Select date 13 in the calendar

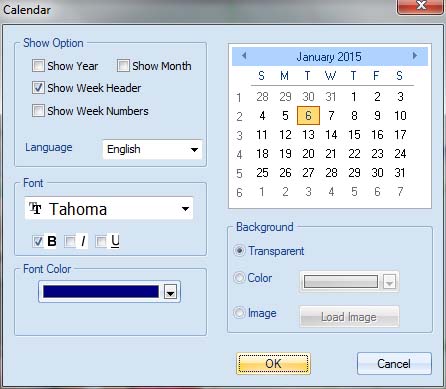pos(308,135)
